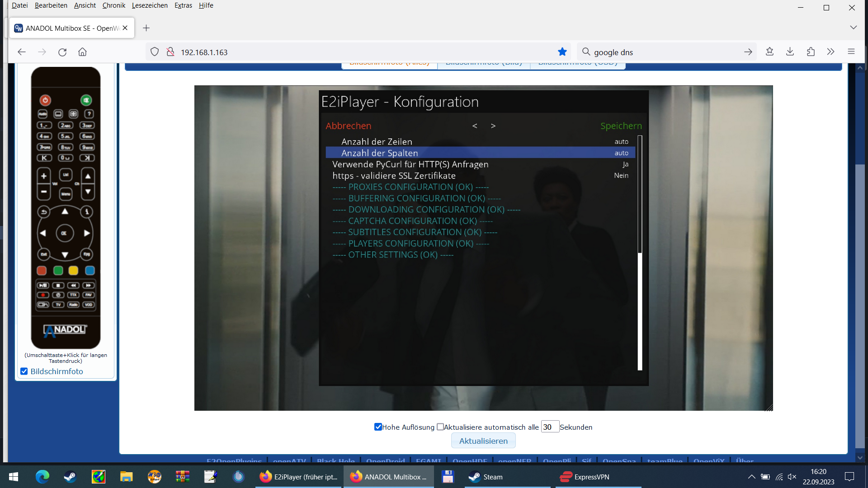Viewport: 868px width, 488px height.
Task: Open the Chronik menu
Action: [x=114, y=5]
